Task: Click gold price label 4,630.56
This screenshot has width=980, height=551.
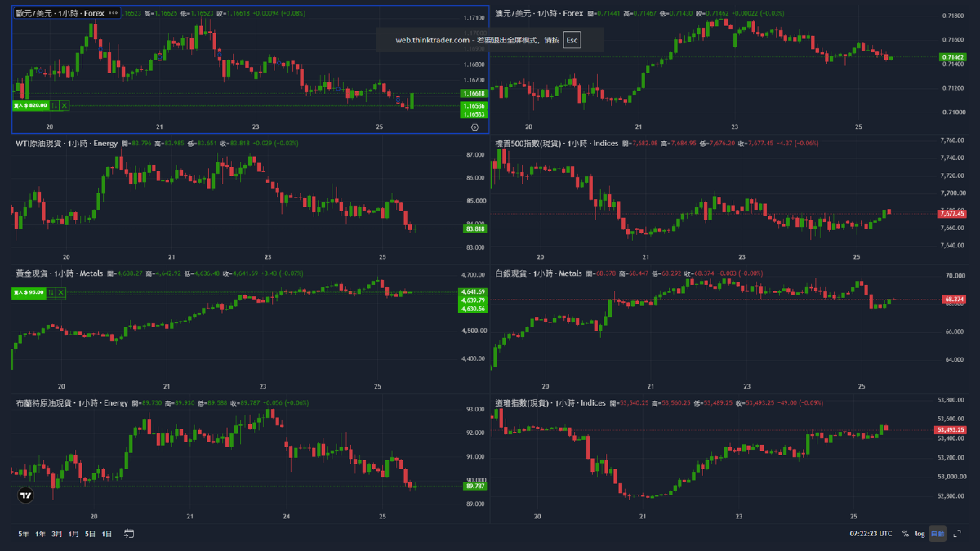Action: click(x=474, y=309)
